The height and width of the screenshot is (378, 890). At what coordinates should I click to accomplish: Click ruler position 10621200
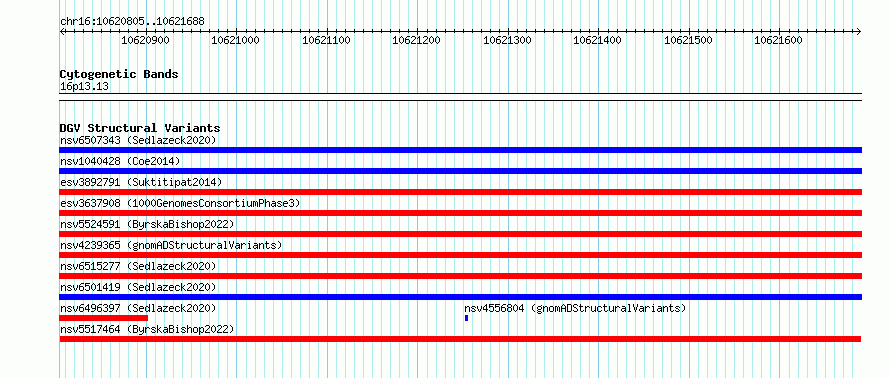[x=417, y=40]
